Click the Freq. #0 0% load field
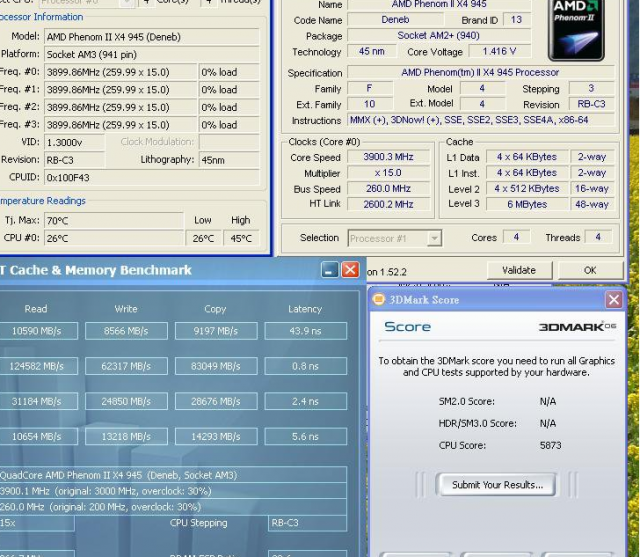The image size is (640, 557). 229,72
